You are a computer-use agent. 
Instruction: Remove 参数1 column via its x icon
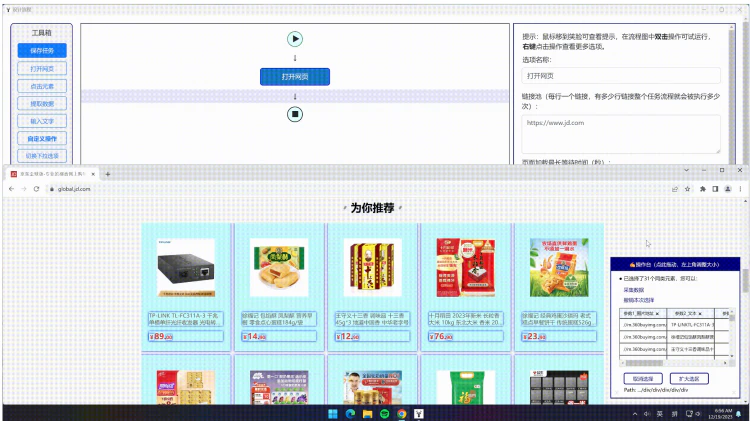[657, 313]
